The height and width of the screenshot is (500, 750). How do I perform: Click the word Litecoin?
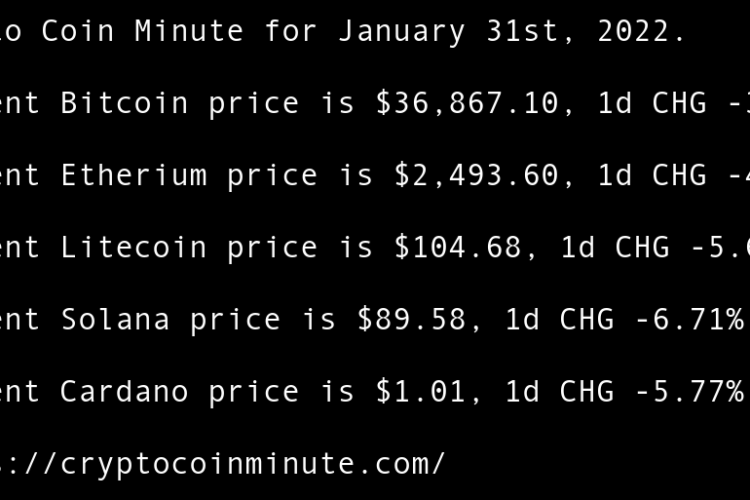coord(134,247)
